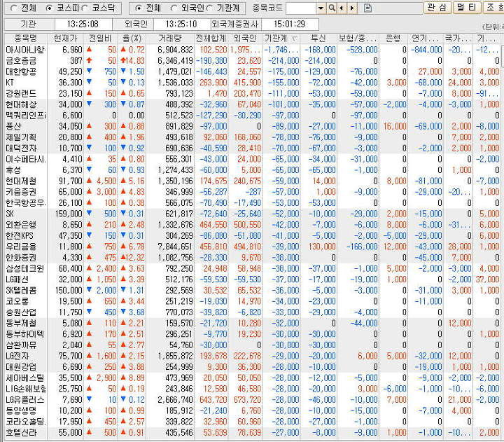Select the 한전KPS stock row name
Image resolution: width=504 pixels, height=442 pixels.
tap(20, 236)
